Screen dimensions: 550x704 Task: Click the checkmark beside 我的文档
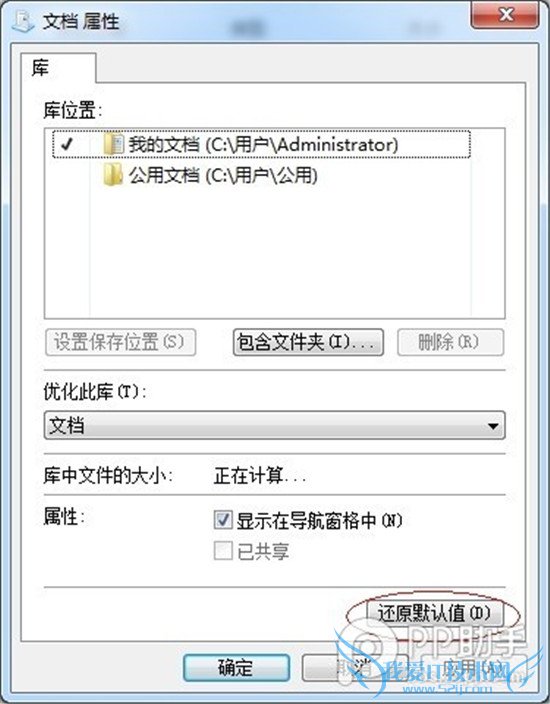click(x=67, y=144)
